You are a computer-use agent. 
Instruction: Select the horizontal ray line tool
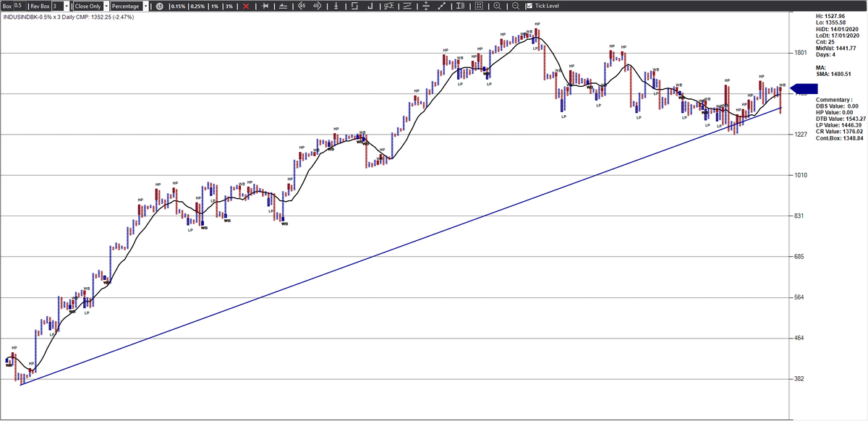coord(284,6)
